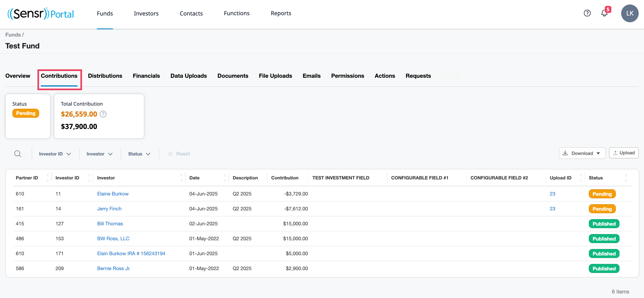This screenshot has height=298, width=644.
Task: Expand the Investor ID filter dropdown
Action: tap(55, 154)
